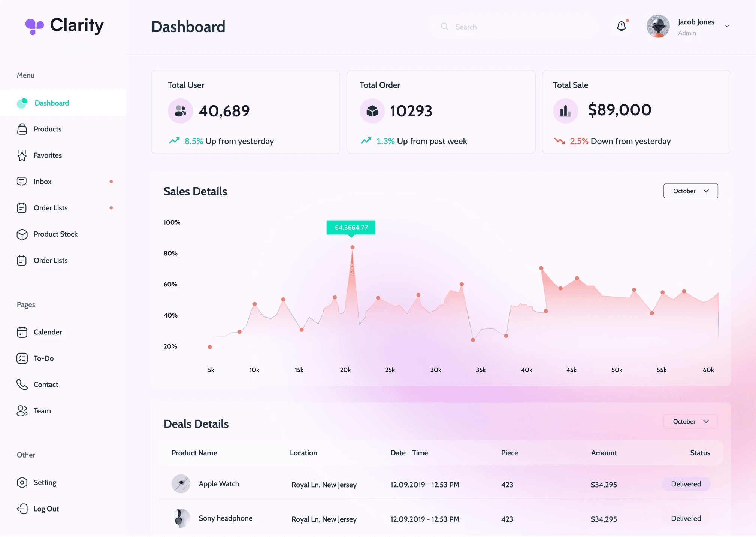Click the Order Lists item with red dot
The image size is (756, 537).
(63, 208)
